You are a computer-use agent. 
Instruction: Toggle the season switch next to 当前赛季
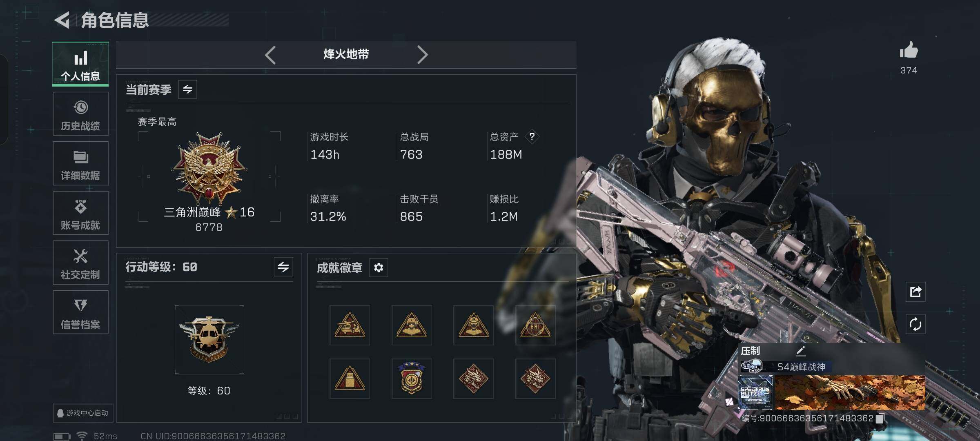point(187,89)
